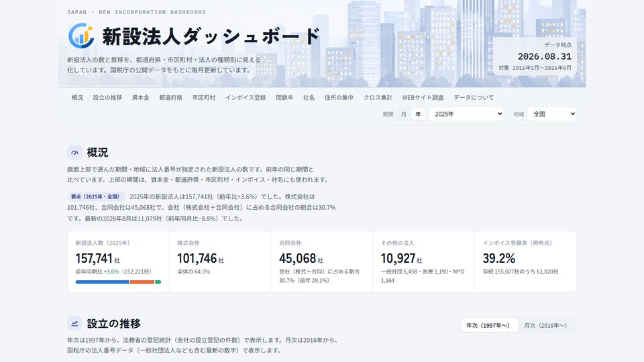Switch to the 都道府県 navigation tab
The height and width of the screenshot is (362, 644).
pyautogui.click(x=170, y=98)
